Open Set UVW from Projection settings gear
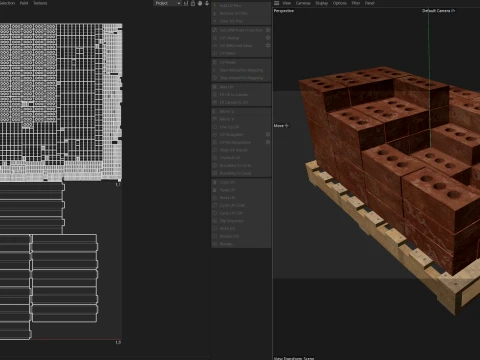 pos(268,30)
